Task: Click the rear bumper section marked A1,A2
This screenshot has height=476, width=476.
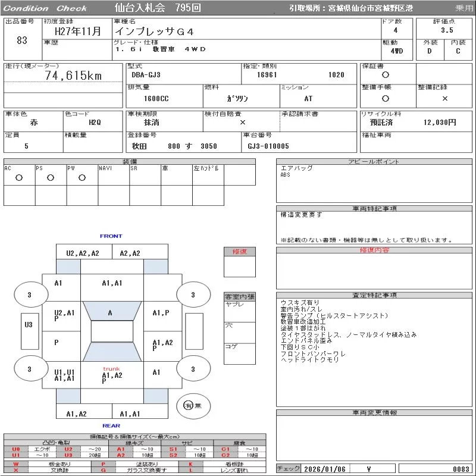Action: pyautogui.click(x=76, y=414)
